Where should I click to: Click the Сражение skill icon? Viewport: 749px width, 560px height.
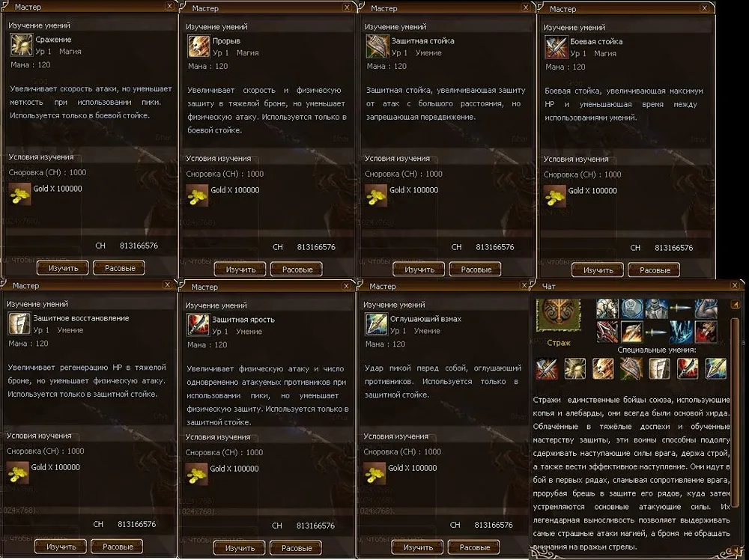21,46
